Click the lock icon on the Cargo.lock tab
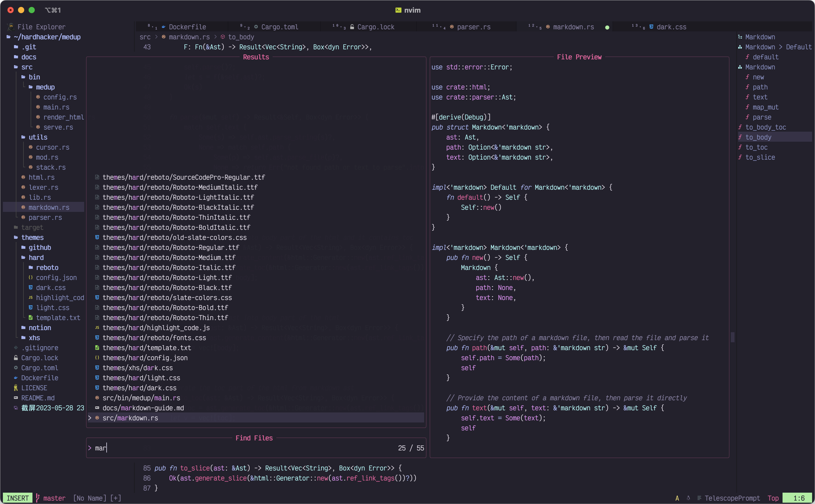815x504 pixels. pos(352,27)
